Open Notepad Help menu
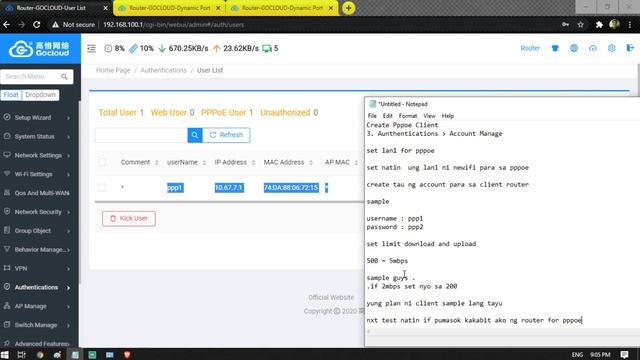Image resolution: width=640 pixels, height=360 pixels. click(x=447, y=116)
